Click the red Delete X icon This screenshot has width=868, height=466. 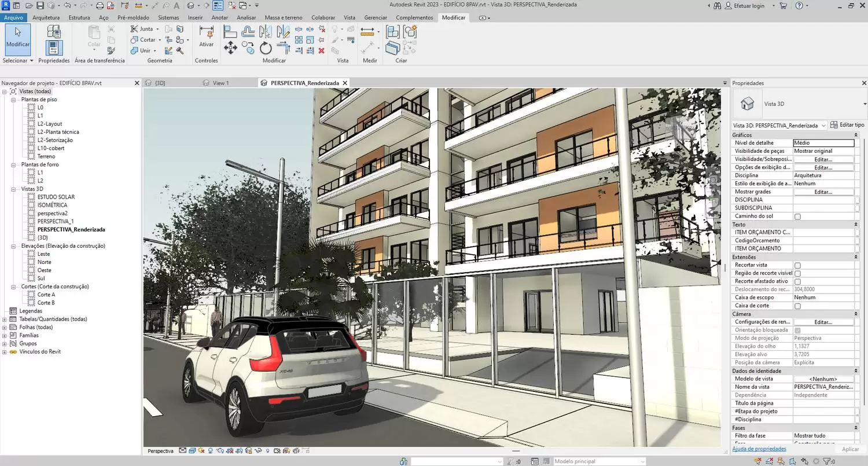(x=321, y=51)
